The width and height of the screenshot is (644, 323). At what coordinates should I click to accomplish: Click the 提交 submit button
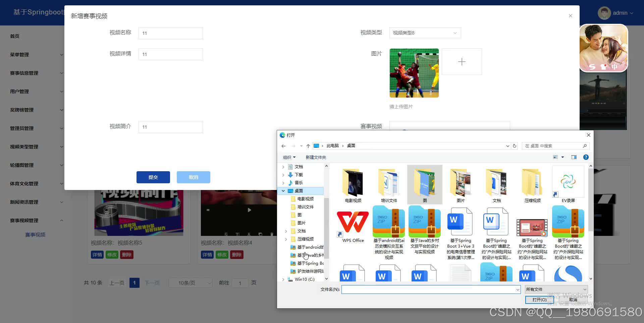point(153,177)
